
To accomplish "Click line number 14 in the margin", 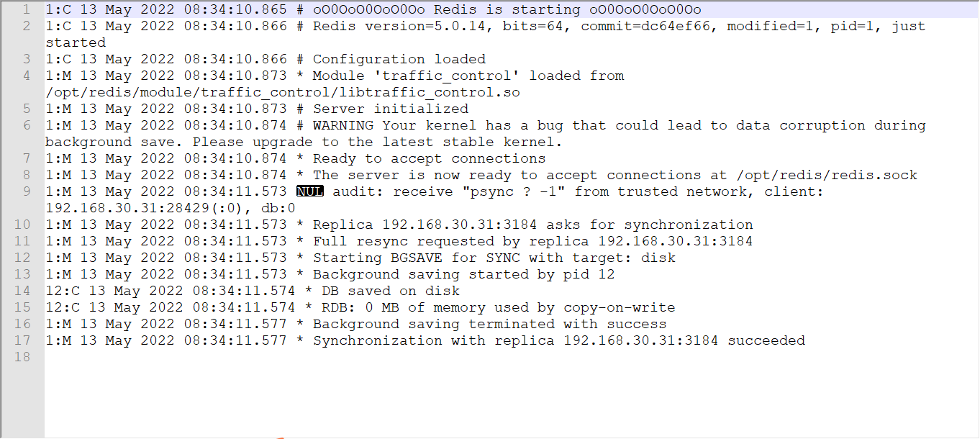I will (22, 291).
